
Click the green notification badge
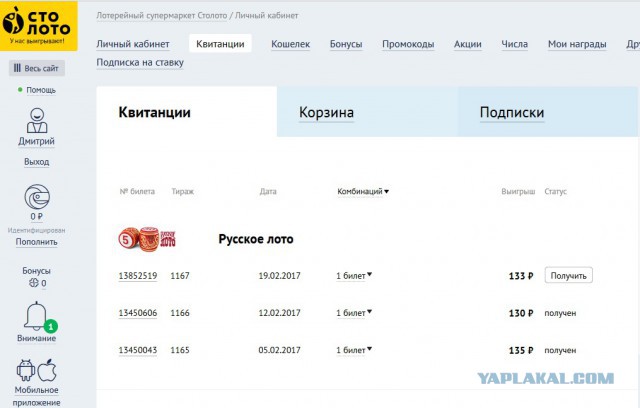51,326
